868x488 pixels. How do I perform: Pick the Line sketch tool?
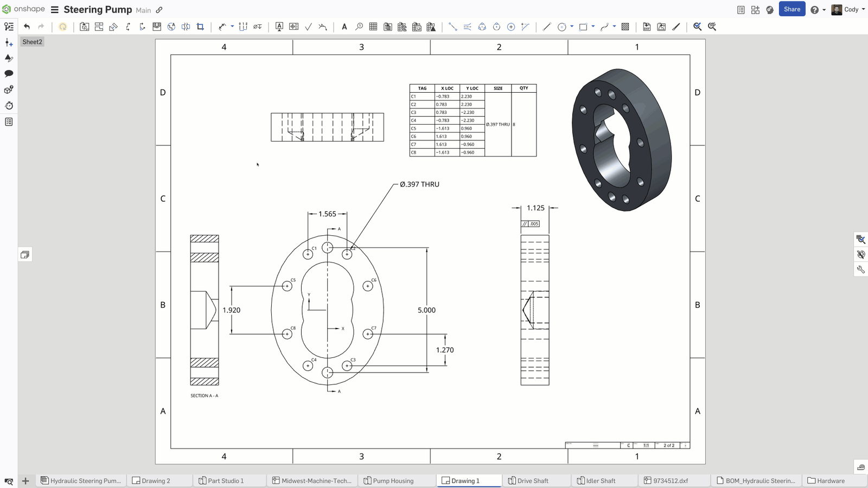[x=547, y=27]
